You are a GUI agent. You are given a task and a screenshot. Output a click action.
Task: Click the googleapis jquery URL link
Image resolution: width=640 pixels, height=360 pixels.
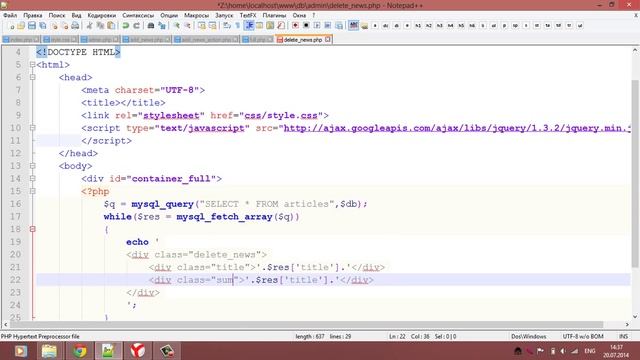tap(457, 128)
